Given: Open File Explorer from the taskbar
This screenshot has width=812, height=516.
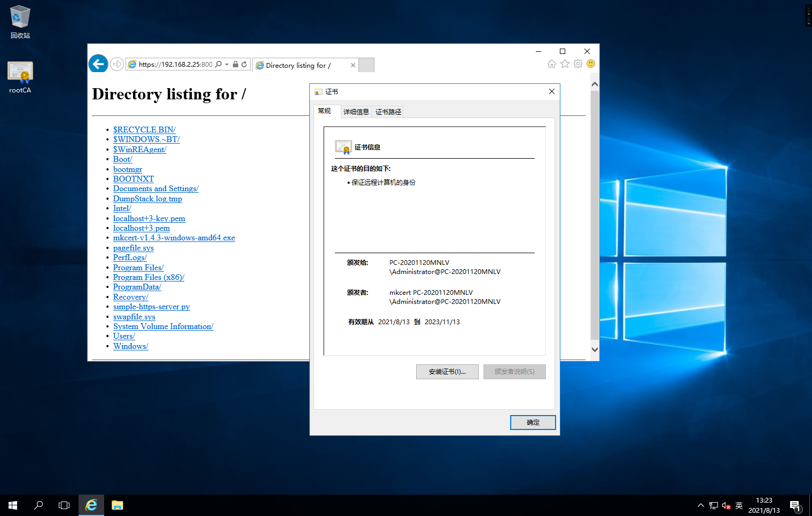Looking at the screenshot, I should 118,505.
